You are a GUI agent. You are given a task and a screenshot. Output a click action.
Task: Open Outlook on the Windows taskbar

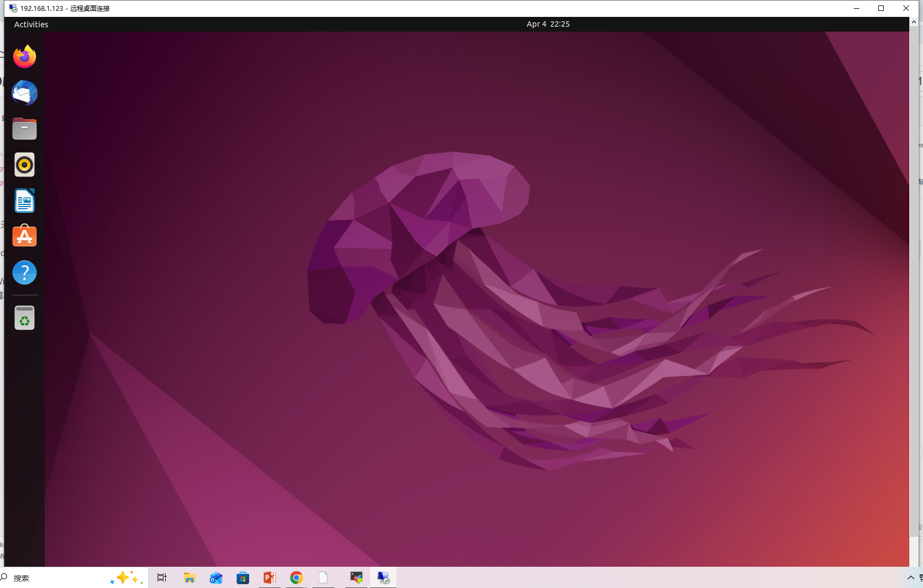(216, 578)
